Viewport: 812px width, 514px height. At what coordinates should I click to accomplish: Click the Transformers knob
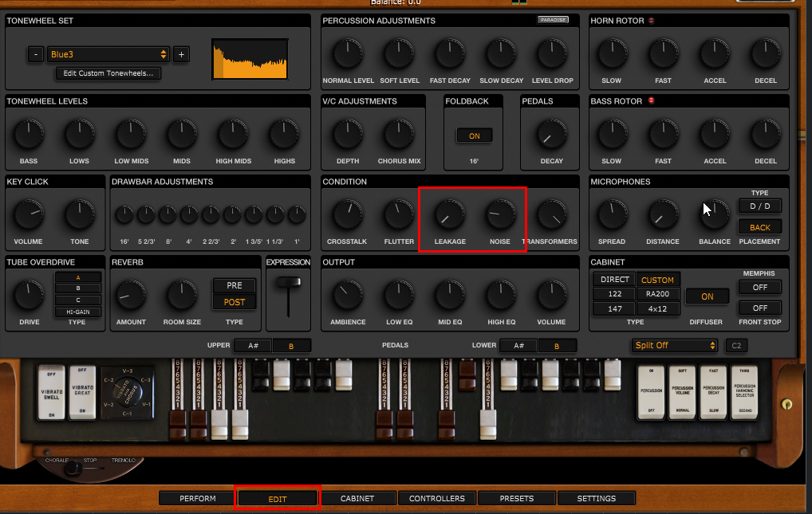pos(551,215)
